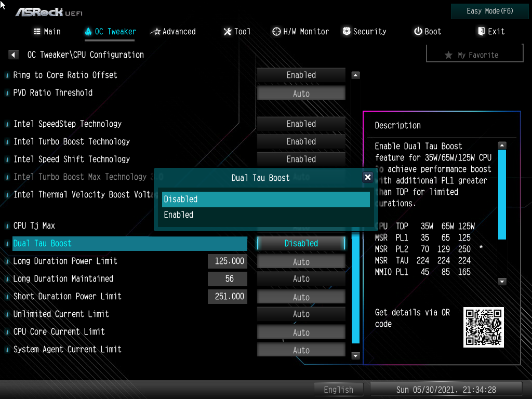Viewport: 532px width, 399px height.
Task: Click Auto field for Long Duration Power Limit
Action: point(301,262)
